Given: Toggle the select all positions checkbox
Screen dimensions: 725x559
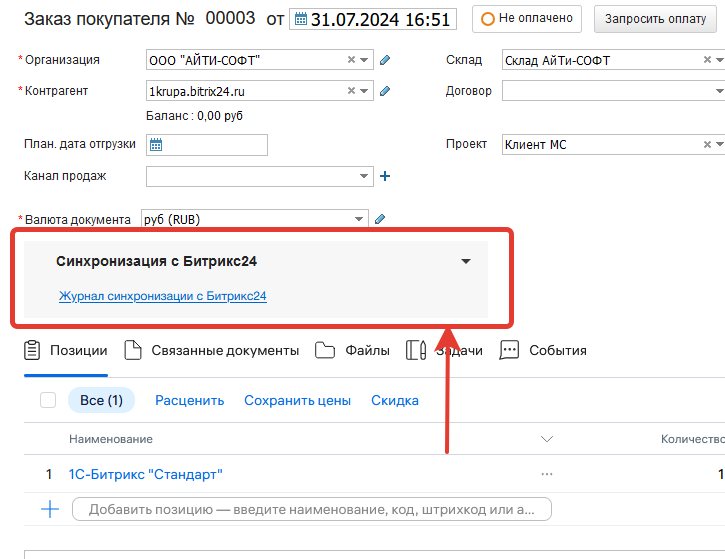Looking at the screenshot, I should tap(48, 400).
